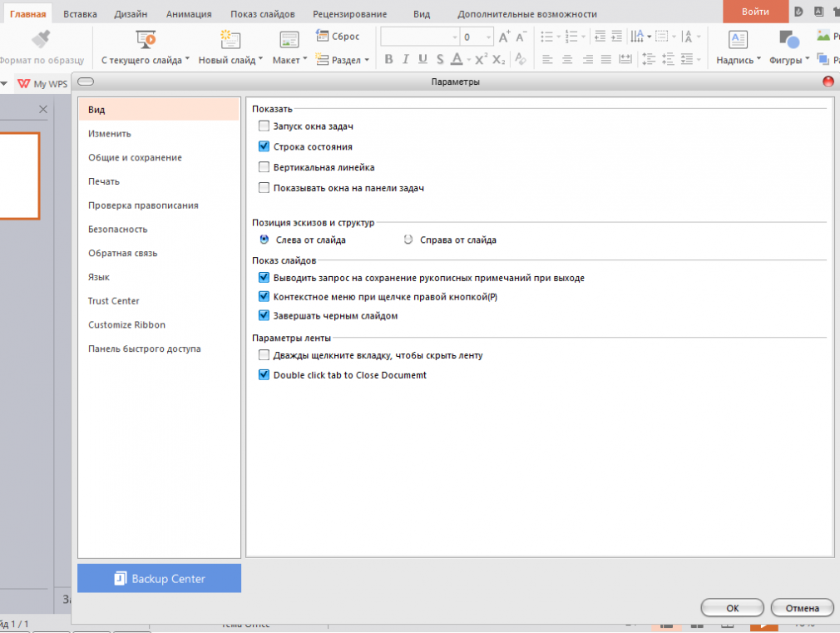Screen dimensions: 840x633
Task: Open the bullet list style dropdown arrow
Action: click(558, 37)
